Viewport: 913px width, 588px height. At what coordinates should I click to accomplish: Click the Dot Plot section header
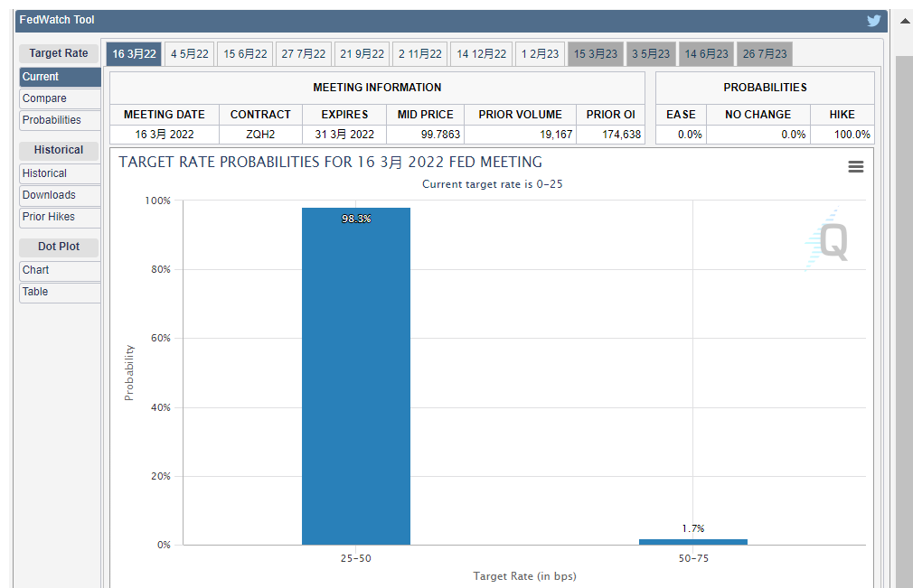[x=59, y=247]
